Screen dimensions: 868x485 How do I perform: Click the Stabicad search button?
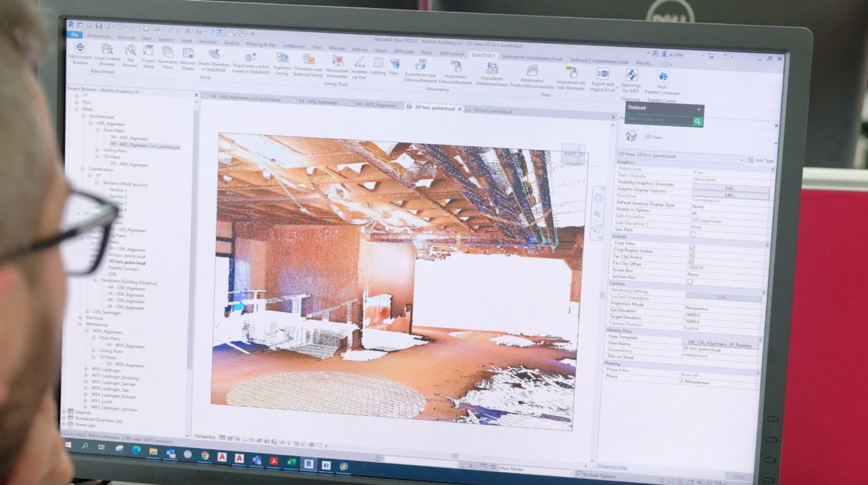pyautogui.click(x=697, y=122)
